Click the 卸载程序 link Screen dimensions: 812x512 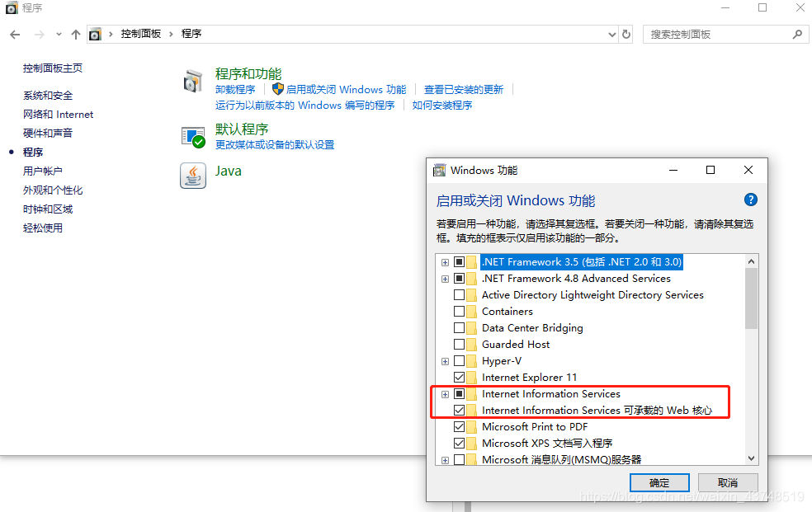[x=235, y=90]
